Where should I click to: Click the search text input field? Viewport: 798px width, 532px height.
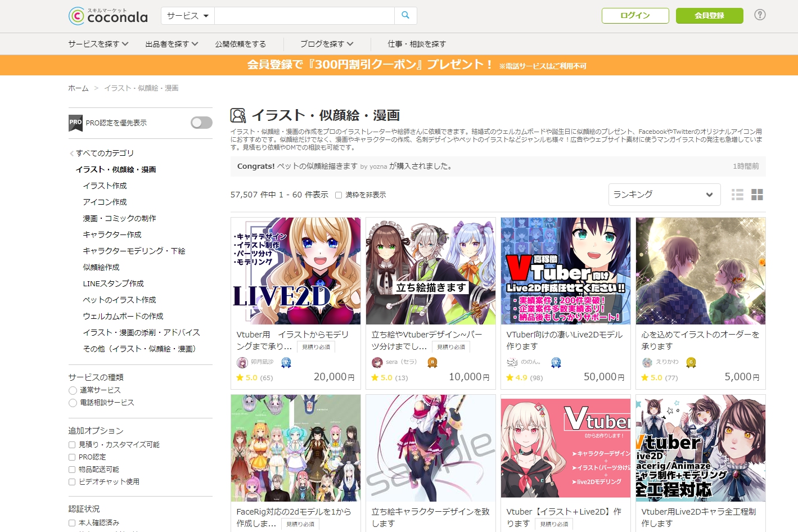tap(304, 16)
